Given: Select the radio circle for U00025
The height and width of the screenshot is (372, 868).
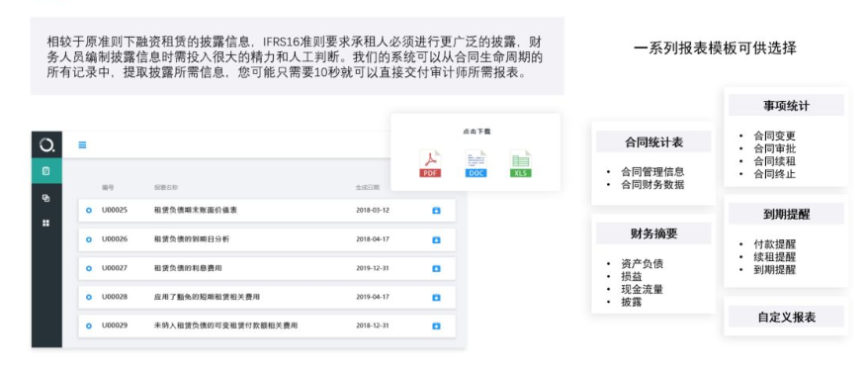Looking at the screenshot, I should 89,211.
